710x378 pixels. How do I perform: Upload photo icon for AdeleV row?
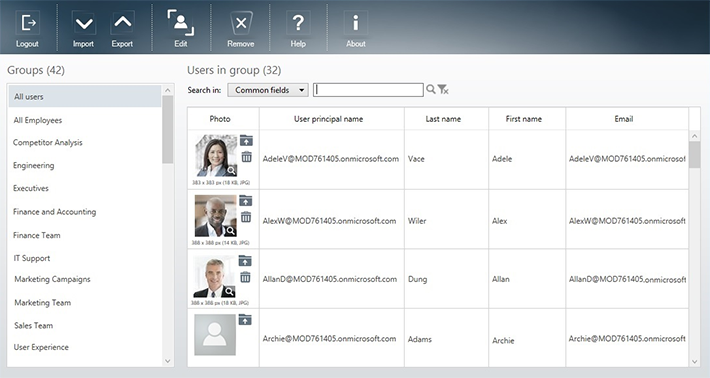(x=246, y=140)
